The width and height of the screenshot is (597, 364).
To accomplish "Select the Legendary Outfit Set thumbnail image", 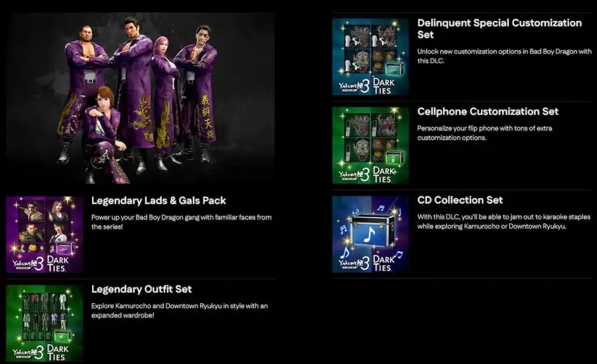I will coord(44,323).
